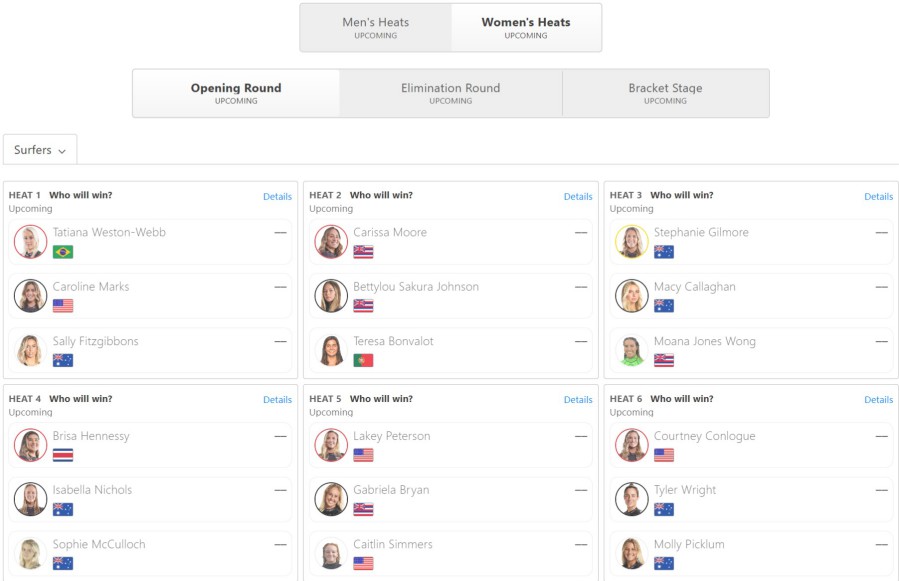Click Tatiana Weston-Webb's profile photo
The image size is (899, 581).
click(30, 241)
